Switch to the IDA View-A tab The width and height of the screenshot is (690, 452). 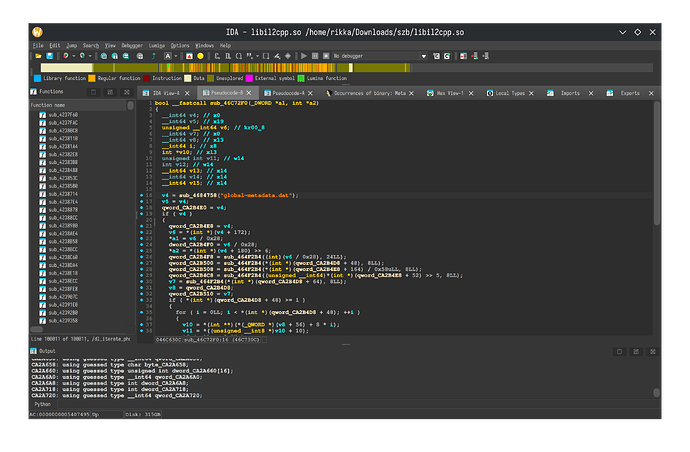tap(166, 93)
